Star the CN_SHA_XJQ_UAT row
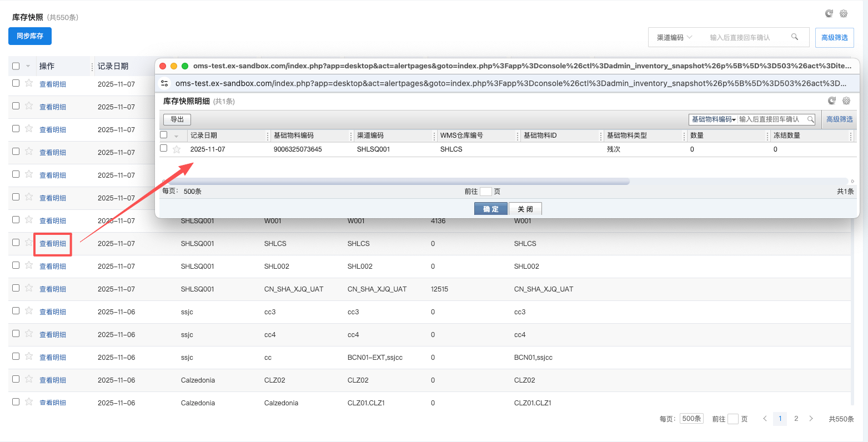868x442 pixels. click(29, 288)
